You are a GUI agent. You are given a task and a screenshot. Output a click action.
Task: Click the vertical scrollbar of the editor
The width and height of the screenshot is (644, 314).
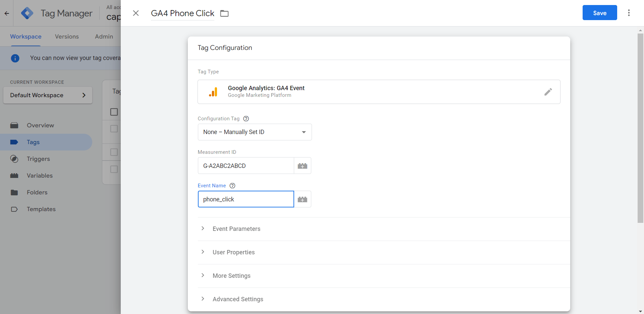[x=640, y=128]
